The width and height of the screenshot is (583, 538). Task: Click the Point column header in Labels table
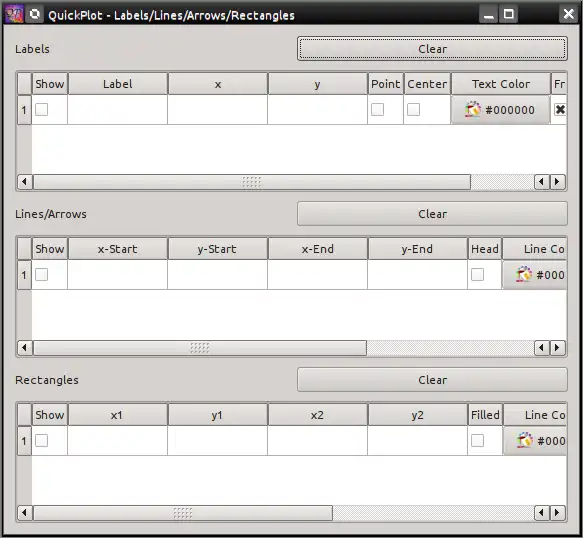point(386,84)
